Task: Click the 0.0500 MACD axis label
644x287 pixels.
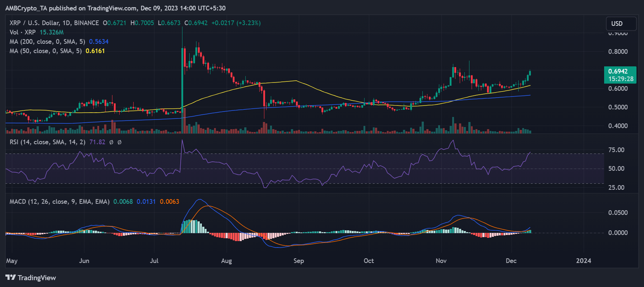Action: (618, 213)
